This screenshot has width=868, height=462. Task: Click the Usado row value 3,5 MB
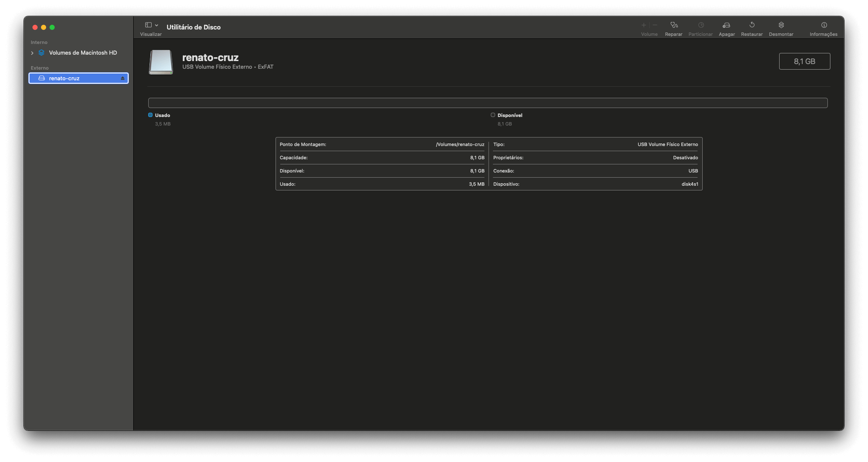[477, 184]
